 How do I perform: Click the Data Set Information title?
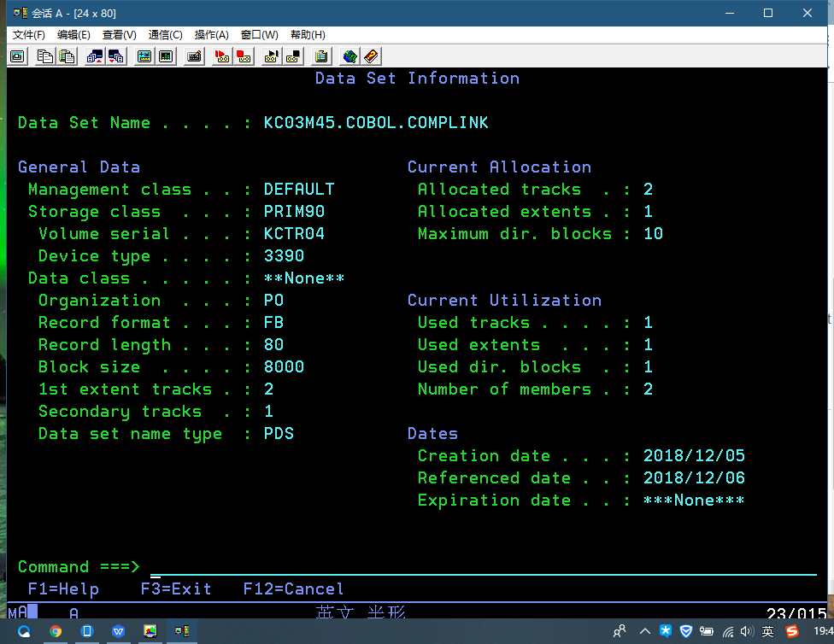pos(418,79)
